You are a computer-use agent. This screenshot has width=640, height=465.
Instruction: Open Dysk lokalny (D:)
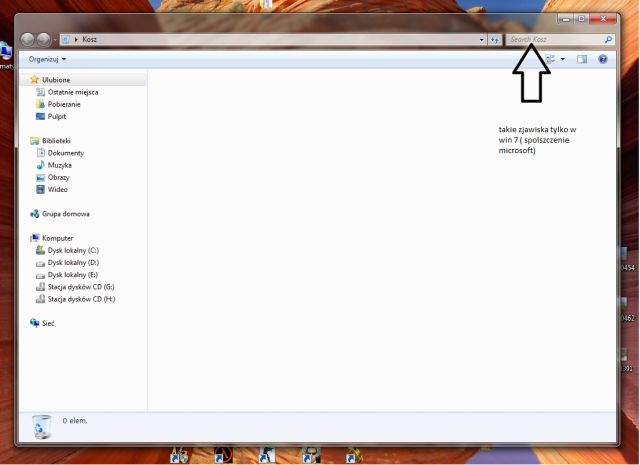[73, 263]
